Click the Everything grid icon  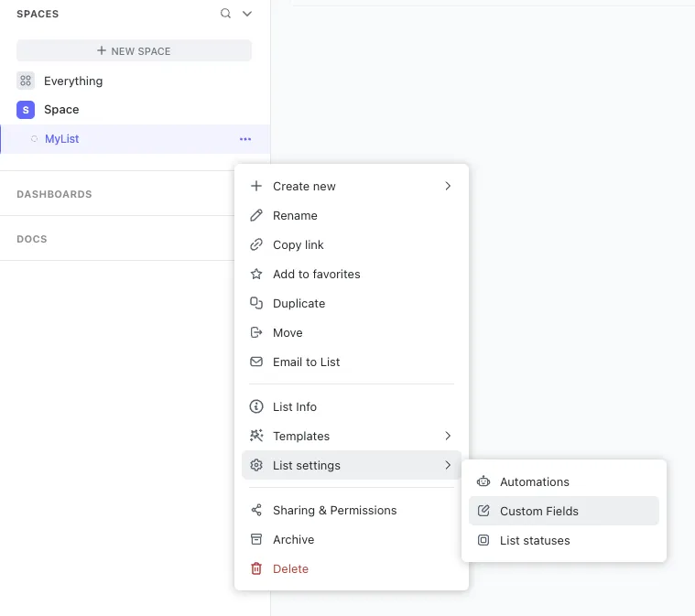26,81
